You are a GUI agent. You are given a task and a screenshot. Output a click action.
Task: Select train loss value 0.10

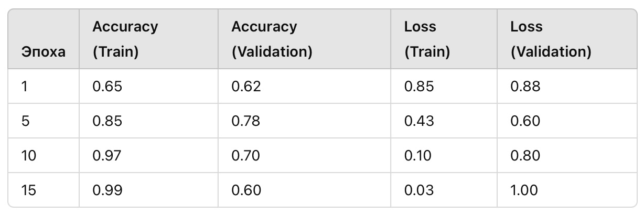[418, 155]
